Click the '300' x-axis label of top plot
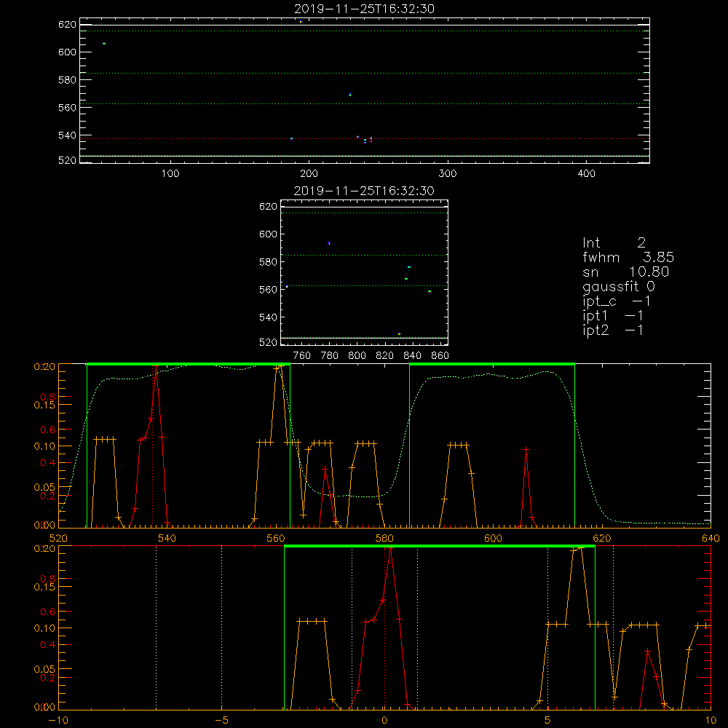728x728 pixels. [448, 174]
